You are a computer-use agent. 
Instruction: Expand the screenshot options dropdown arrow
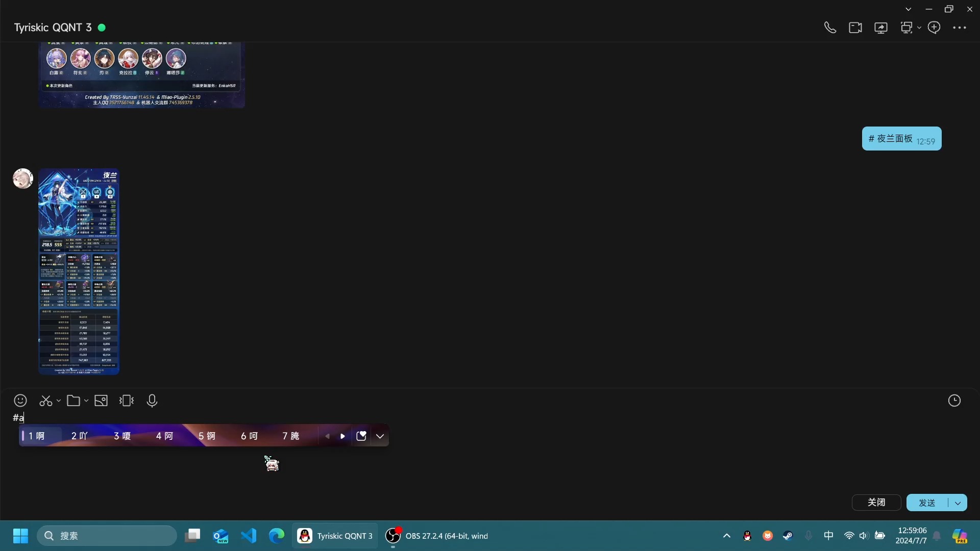[59, 401]
